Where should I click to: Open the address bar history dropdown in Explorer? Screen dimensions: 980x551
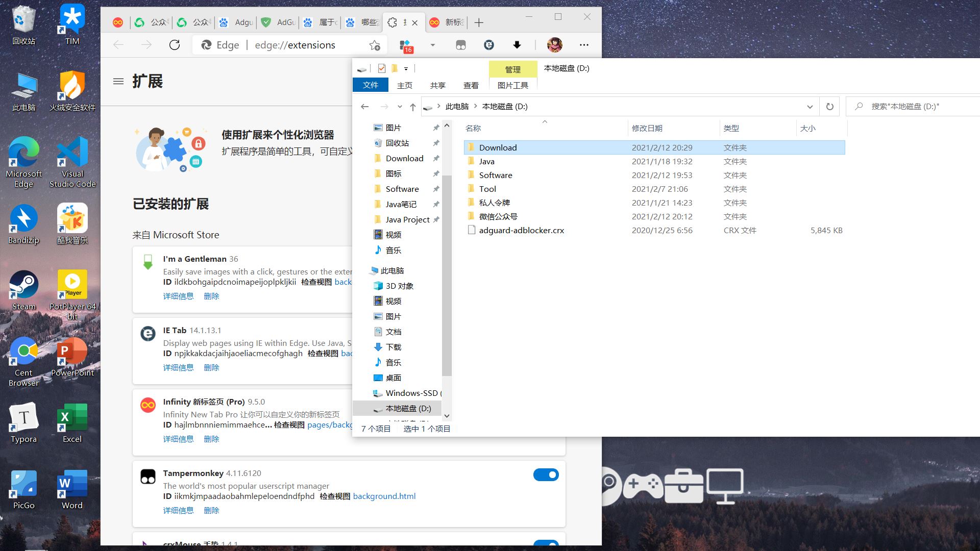(810, 106)
